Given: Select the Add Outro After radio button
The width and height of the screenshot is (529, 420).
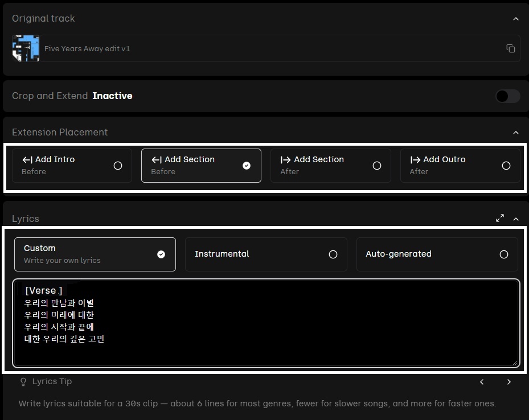Looking at the screenshot, I should [506, 166].
